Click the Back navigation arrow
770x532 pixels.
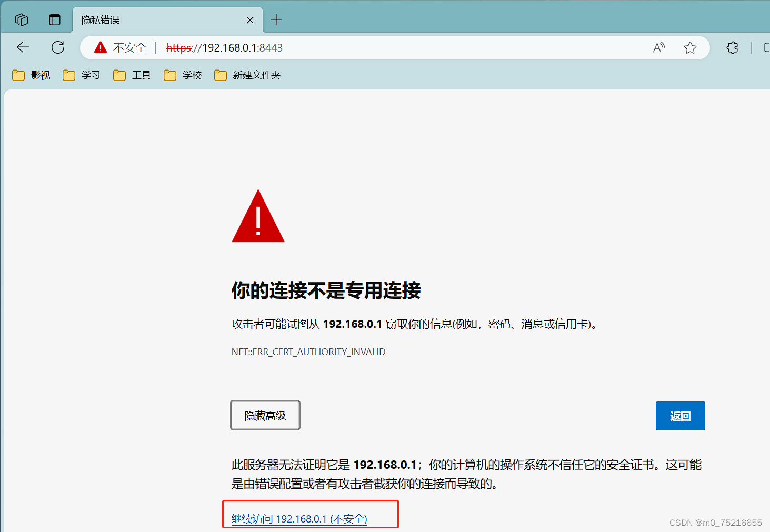click(23, 47)
